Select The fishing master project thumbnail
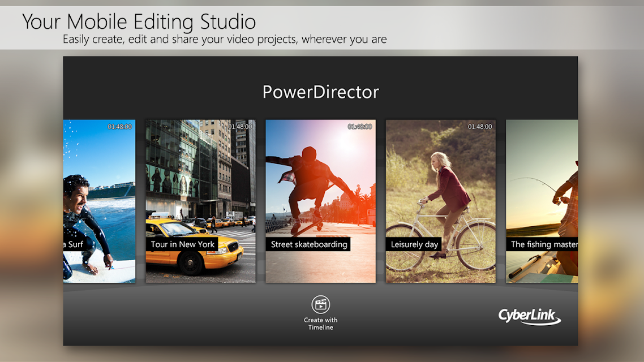 point(542,201)
